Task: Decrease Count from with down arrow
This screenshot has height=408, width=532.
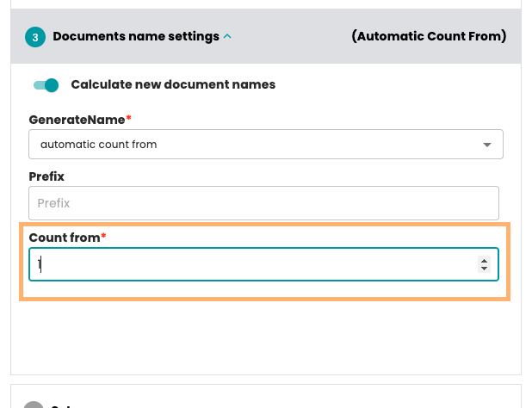Action: [x=484, y=269]
